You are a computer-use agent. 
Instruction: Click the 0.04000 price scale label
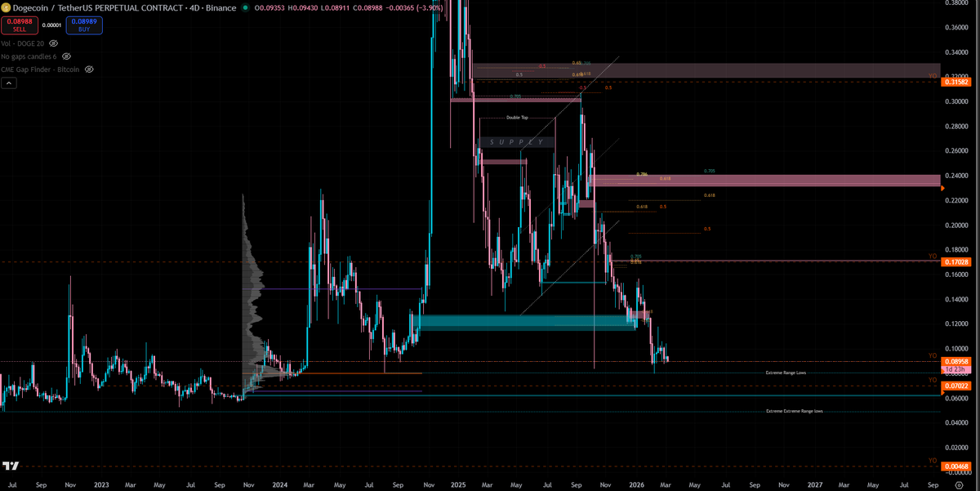(x=955, y=422)
